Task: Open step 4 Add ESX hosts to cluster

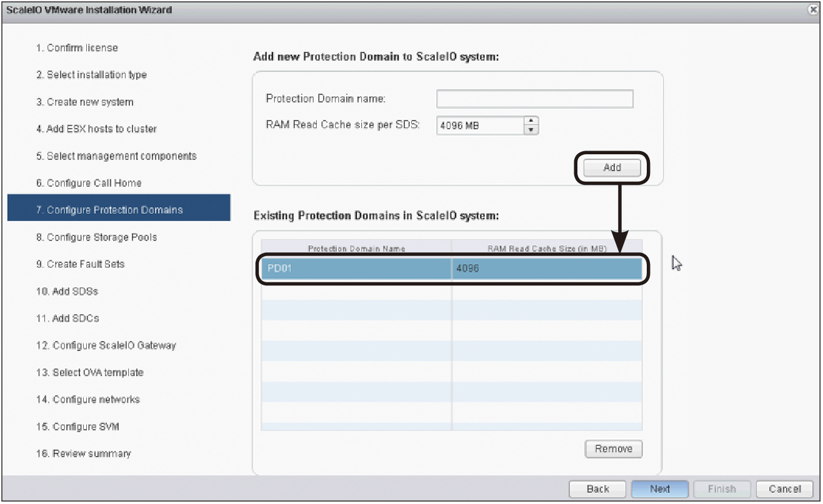Action: [96, 129]
